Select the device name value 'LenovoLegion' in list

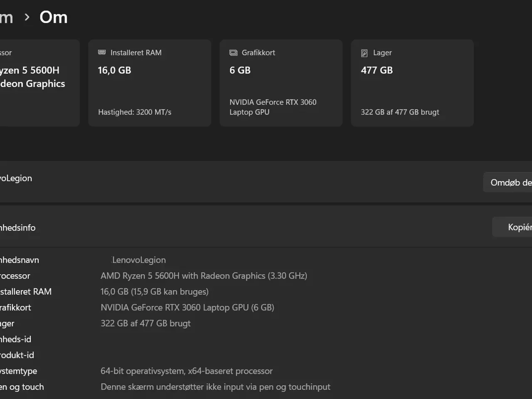(139, 260)
